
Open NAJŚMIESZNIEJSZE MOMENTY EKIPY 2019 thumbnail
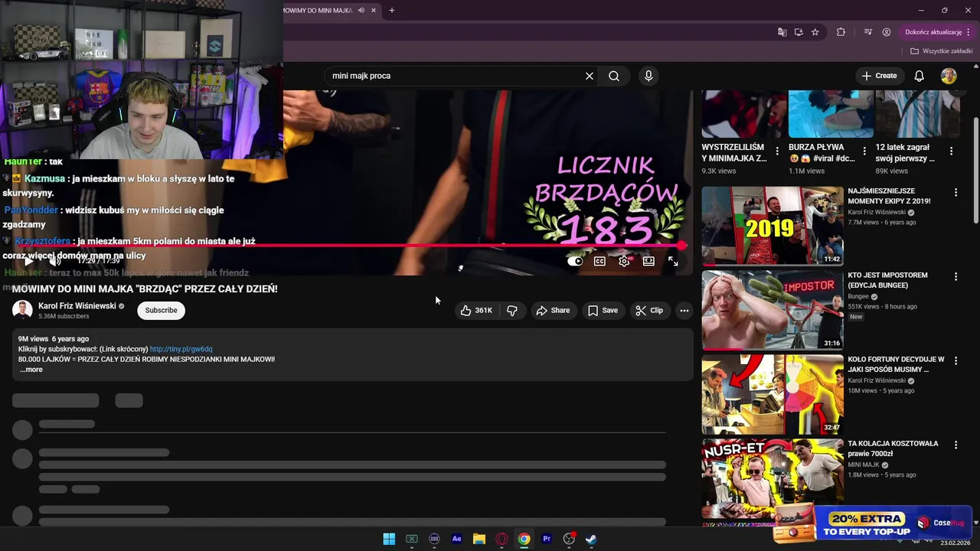773,226
